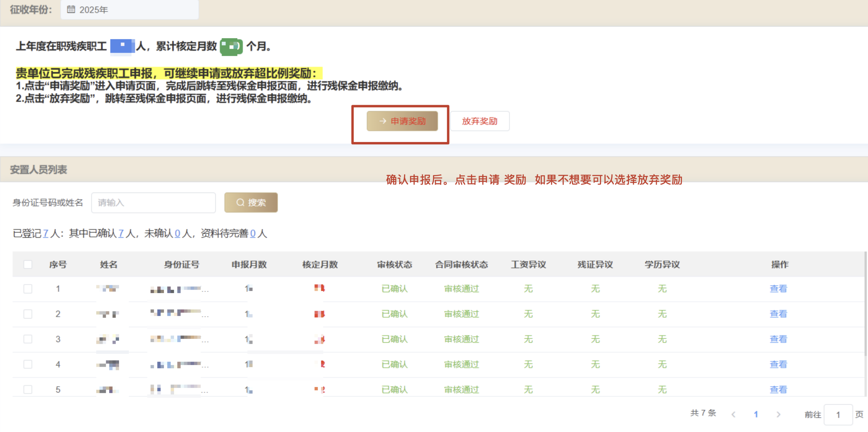Click the 申请奖励 button
Screen dimensions: 868x432
(x=402, y=121)
